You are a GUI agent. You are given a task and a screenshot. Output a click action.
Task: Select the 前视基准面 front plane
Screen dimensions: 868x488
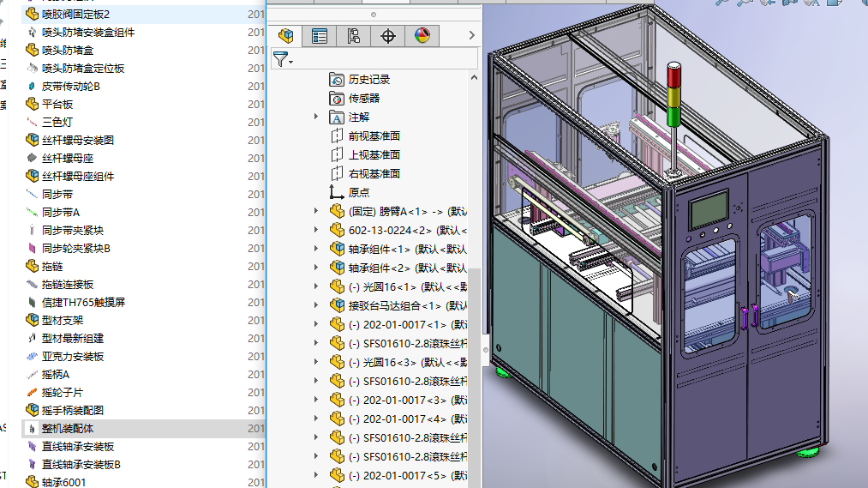374,136
